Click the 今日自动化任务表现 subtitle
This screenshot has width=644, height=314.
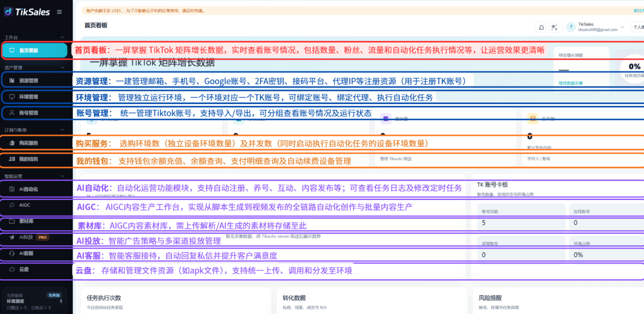point(105,308)
